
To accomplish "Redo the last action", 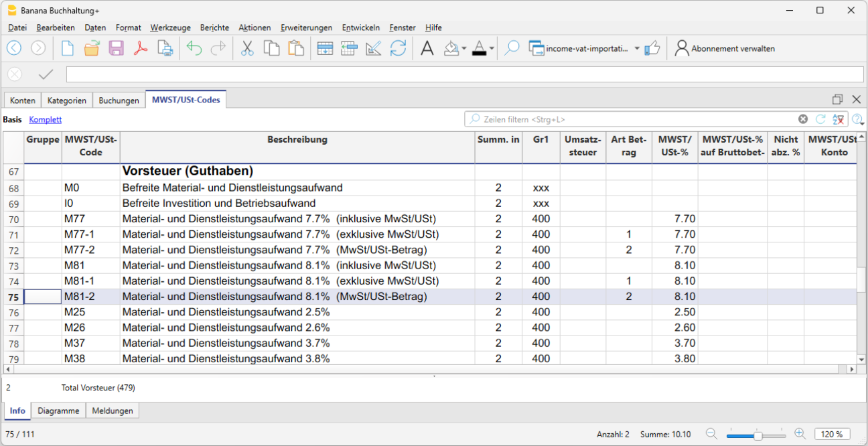I will point(218,48).
